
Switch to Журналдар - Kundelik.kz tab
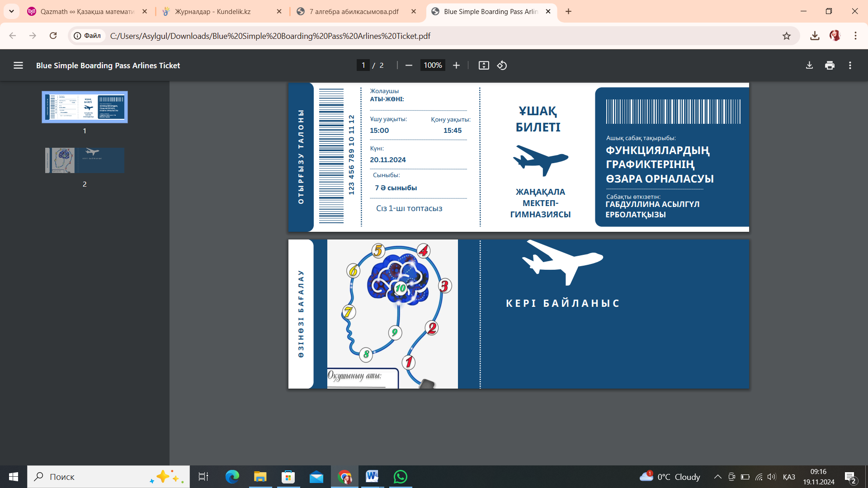pyautogui.click(x=212, y=11)
